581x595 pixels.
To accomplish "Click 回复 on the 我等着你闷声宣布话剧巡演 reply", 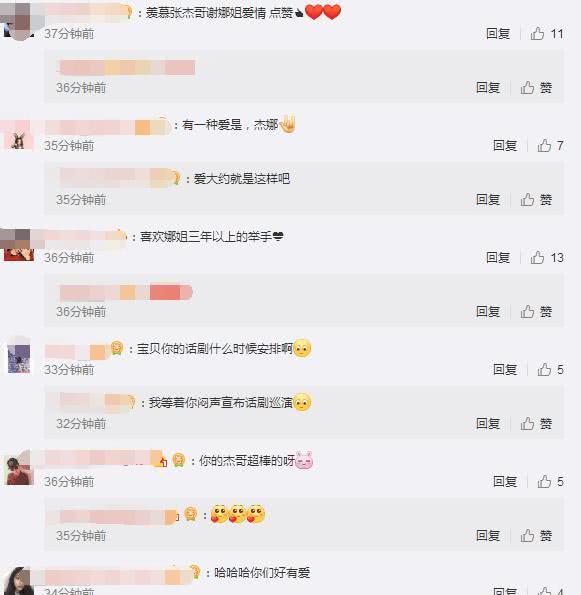I will (x=488, y=423).
